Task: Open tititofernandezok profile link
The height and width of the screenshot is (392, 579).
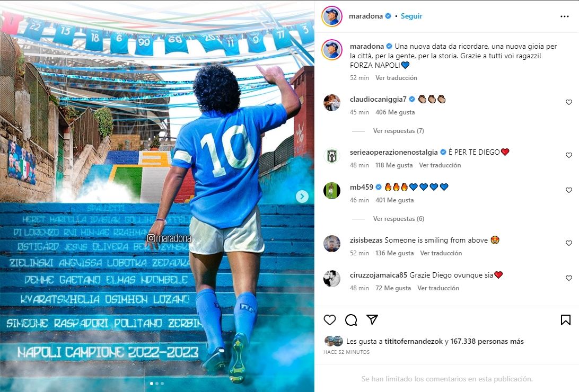Action: pos(414,342)
